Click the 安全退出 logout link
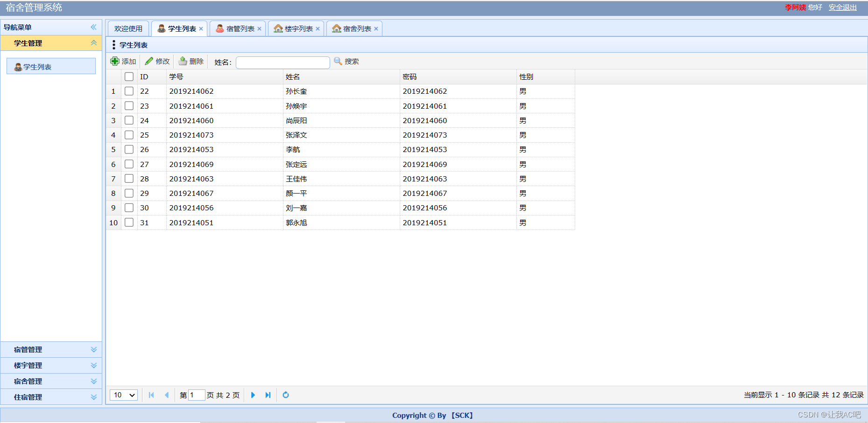 tap(843, 7)
